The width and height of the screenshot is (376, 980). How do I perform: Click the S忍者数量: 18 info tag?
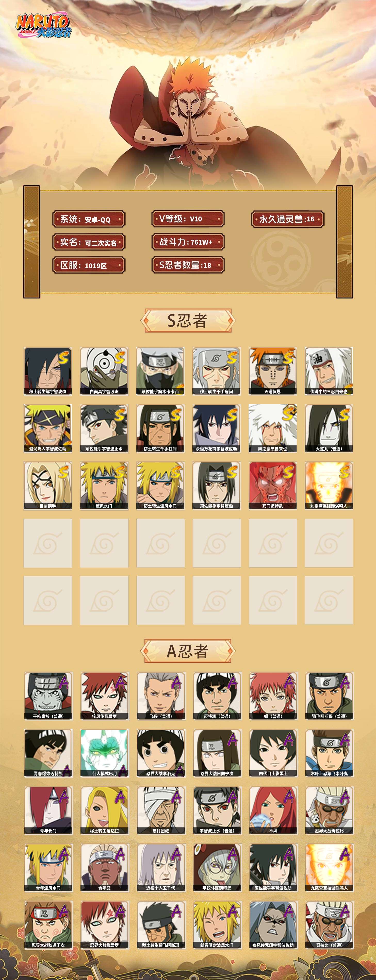pyautogui.click(x=188, y=265)
